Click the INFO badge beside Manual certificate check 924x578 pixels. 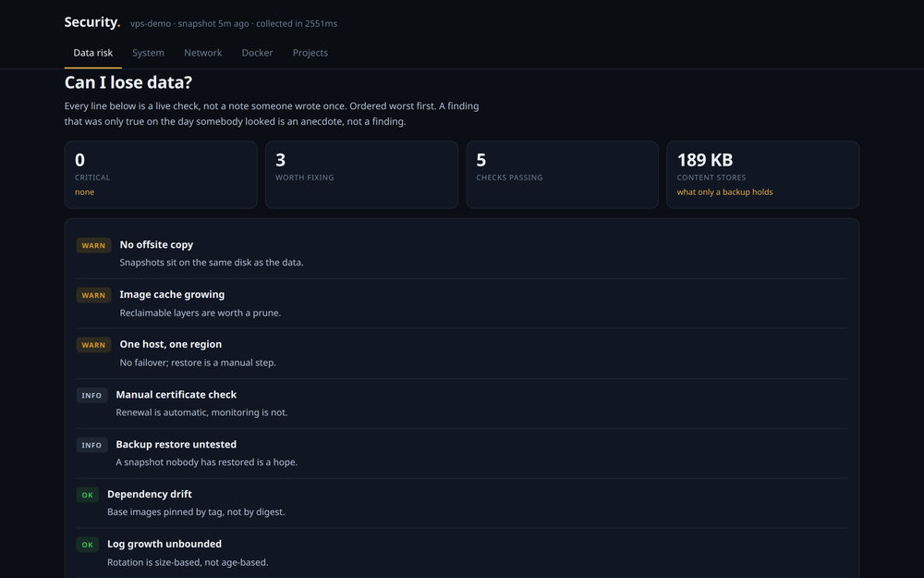91,395
